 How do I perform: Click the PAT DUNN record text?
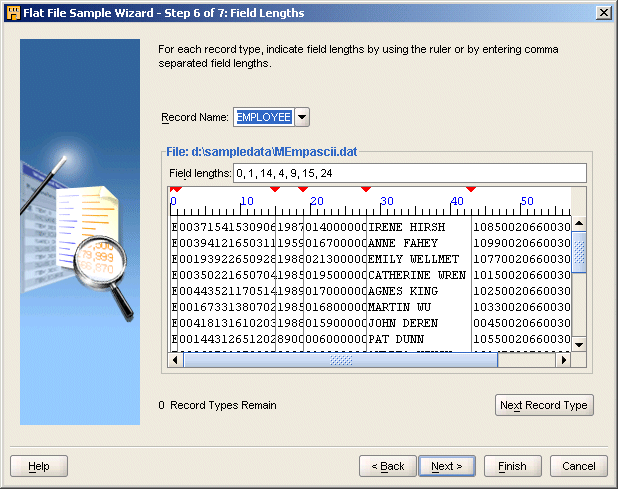396,339
